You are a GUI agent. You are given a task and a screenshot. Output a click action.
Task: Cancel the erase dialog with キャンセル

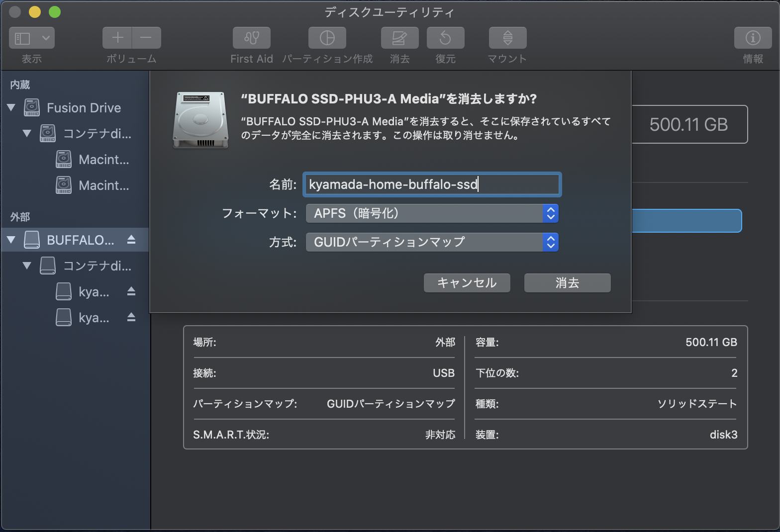pos(467,283)
